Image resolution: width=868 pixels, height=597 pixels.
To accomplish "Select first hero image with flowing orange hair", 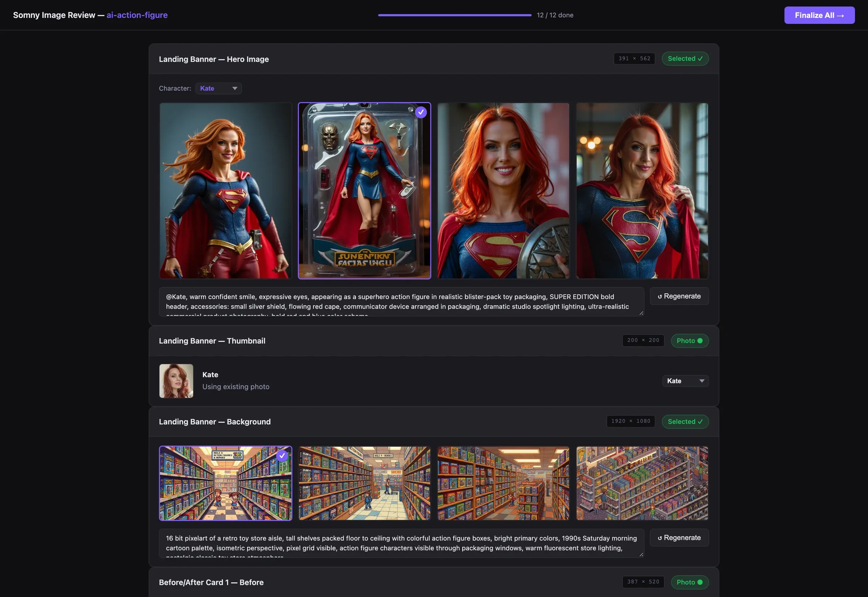I will tap(225, 191).
